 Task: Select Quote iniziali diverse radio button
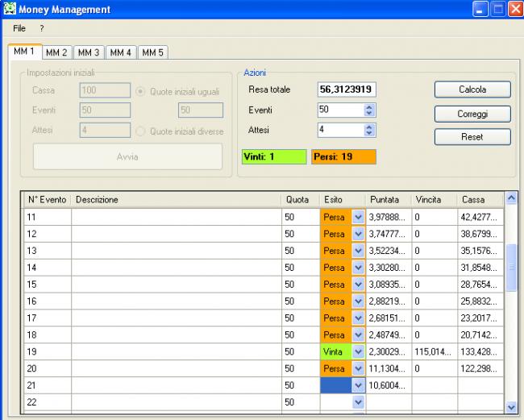pos(140,131)
